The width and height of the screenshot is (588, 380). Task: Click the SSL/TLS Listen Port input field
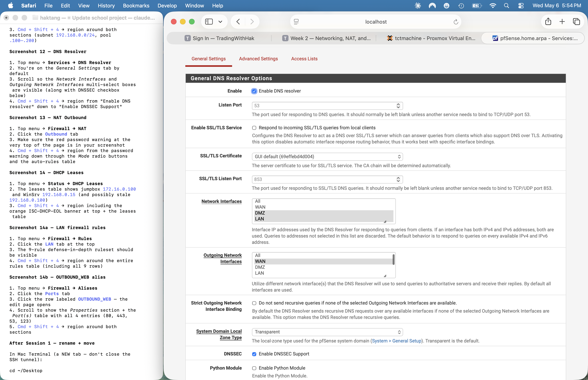tap(327, 179)
